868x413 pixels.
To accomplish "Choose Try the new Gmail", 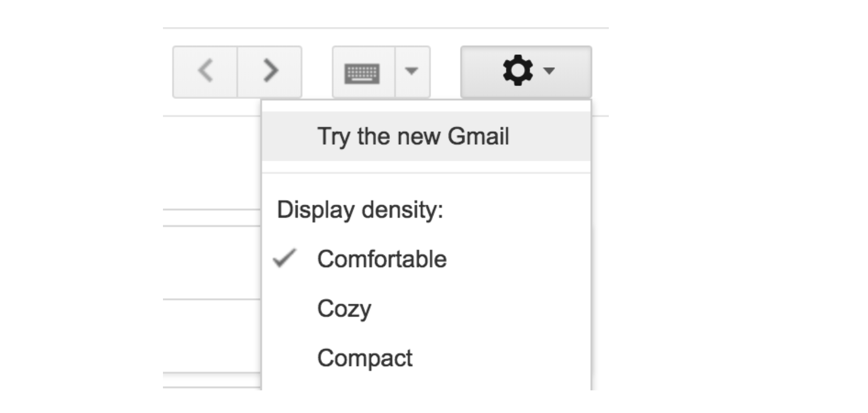I will point(413,137).
